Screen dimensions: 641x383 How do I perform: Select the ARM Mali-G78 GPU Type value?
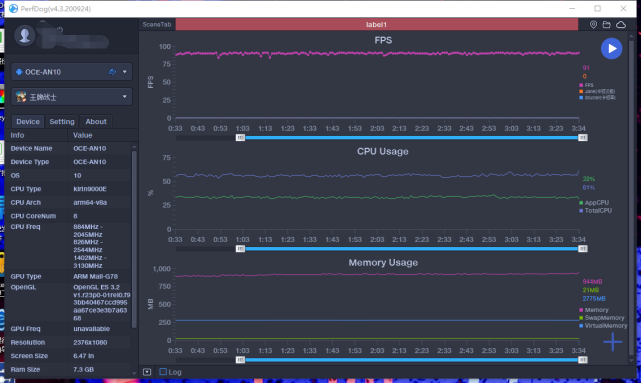click(95, 276)
